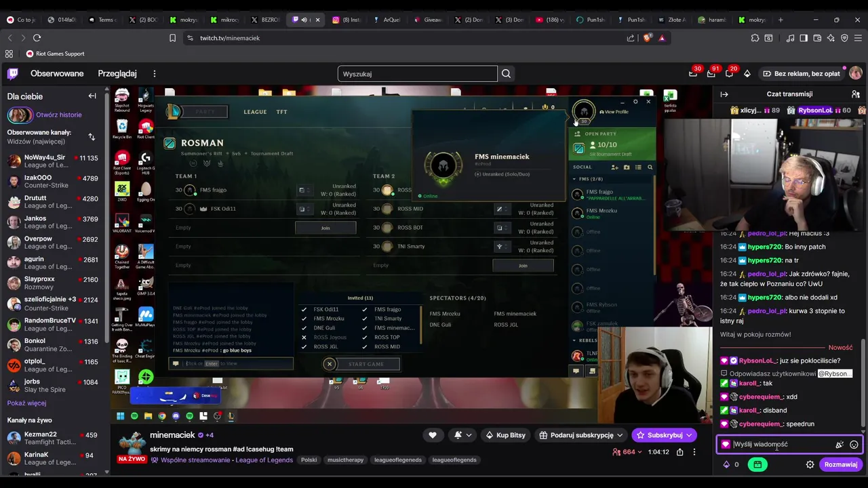Click the Riot Games Support bookmark
The height and width of the screenshot is (488, 868).
[55, 54]
